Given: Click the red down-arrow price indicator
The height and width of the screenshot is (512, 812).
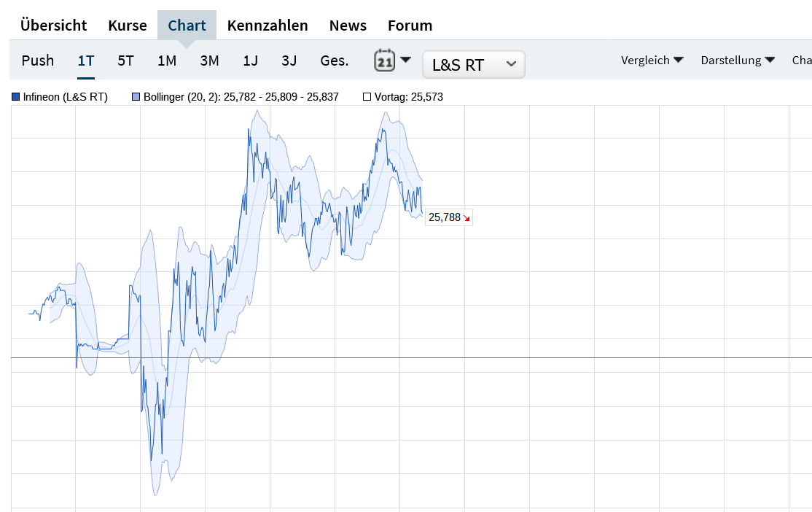Looking at the screenshot, I should pyautogui.click(x=466, y=218).
